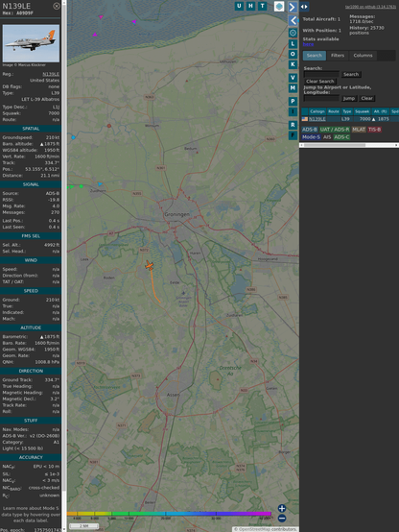Screen dimensions: 399x532
Task: Open the L-39 Albatros aircraft photo
Action: click(31, 43)
